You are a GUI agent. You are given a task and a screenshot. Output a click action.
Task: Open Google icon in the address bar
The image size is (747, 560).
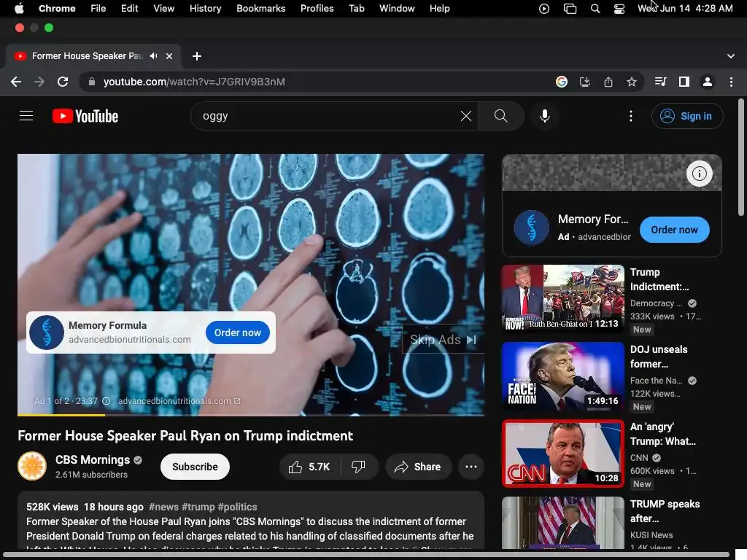point(562,82)
